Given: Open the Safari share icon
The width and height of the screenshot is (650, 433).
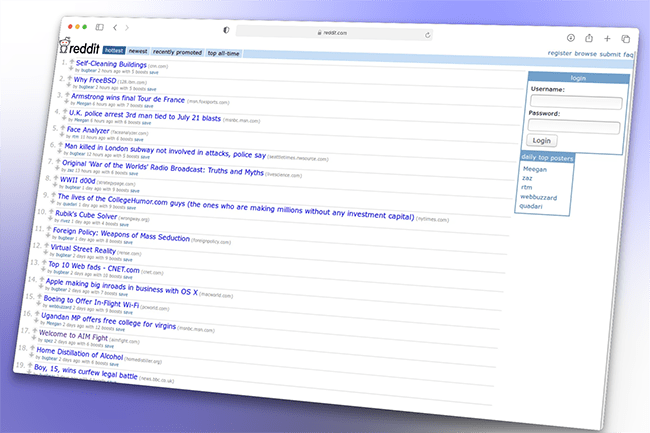Looking at the screenshot, I should point(589,38).
